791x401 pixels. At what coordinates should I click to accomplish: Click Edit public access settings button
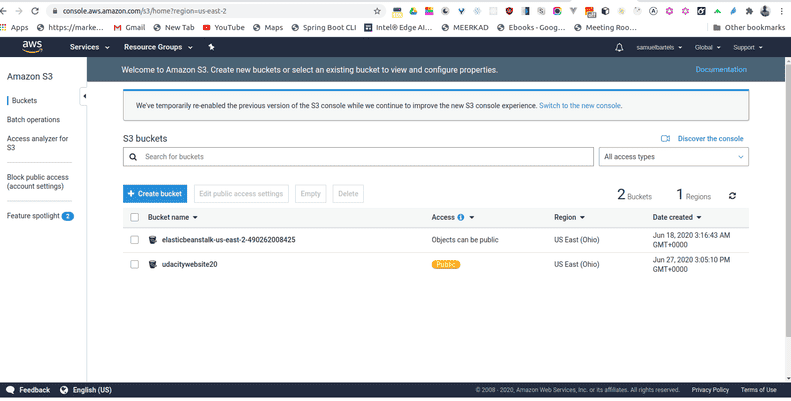coord(241,194)
